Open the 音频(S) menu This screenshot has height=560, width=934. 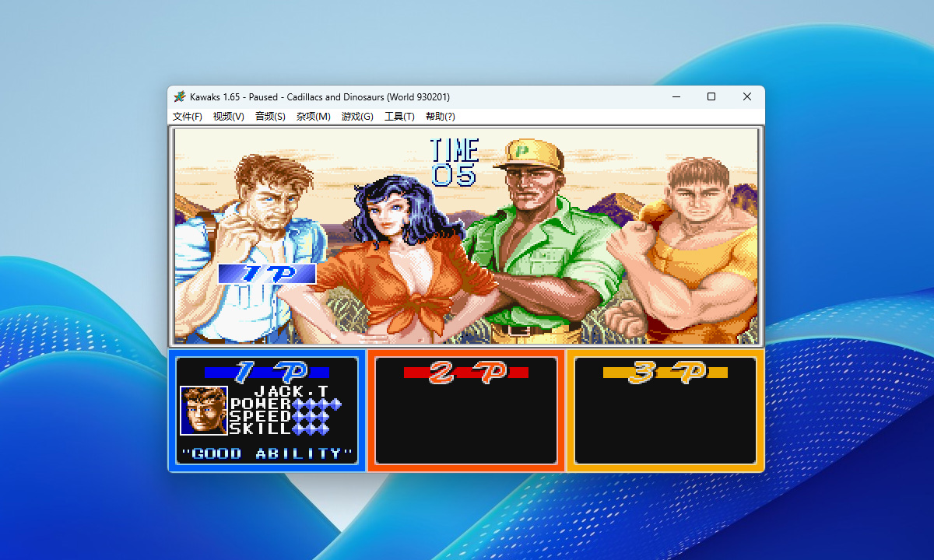coord(270,117)
